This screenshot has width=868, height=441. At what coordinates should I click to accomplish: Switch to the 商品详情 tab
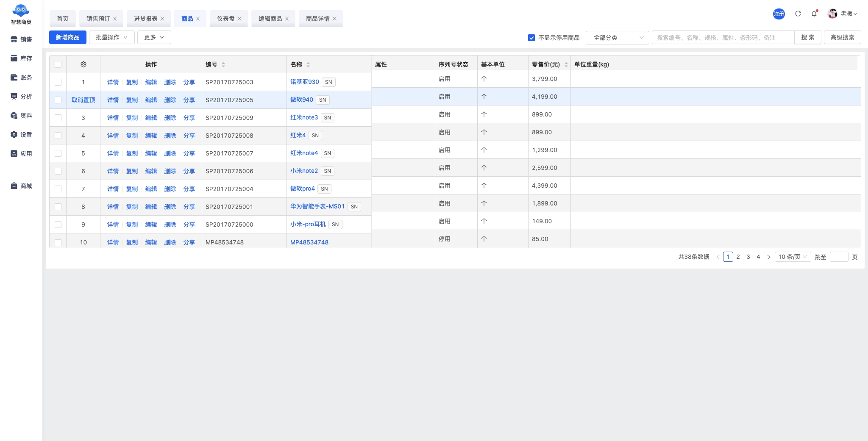click(x=318, y=19)
